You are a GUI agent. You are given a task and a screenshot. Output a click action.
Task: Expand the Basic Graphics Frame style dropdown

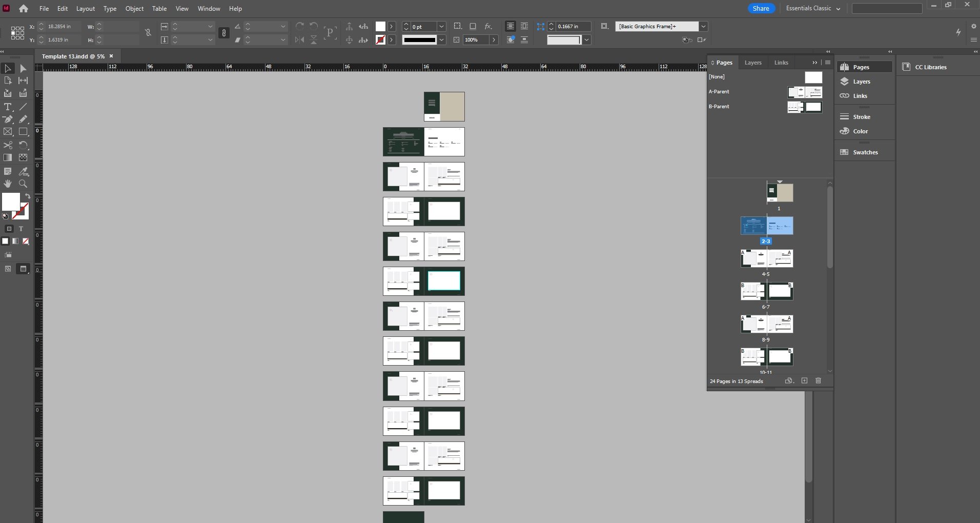point(703,26)
